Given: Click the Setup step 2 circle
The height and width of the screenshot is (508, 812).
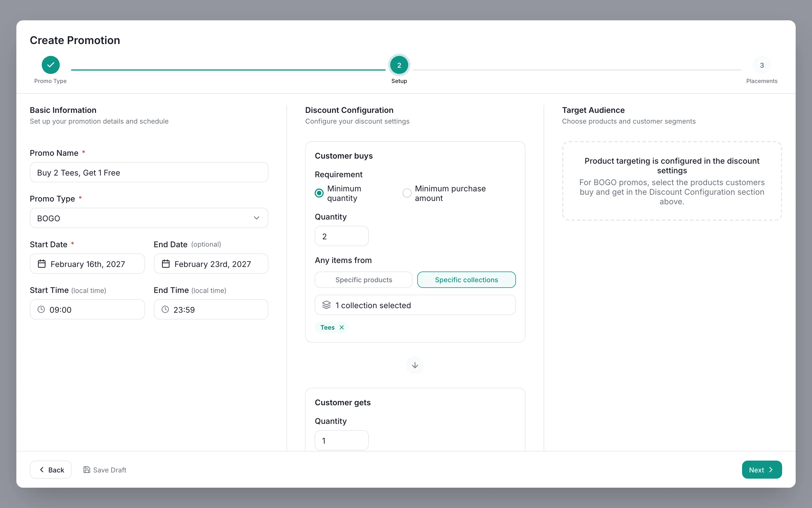Looking at the screenshot, I should coord(399,65).
